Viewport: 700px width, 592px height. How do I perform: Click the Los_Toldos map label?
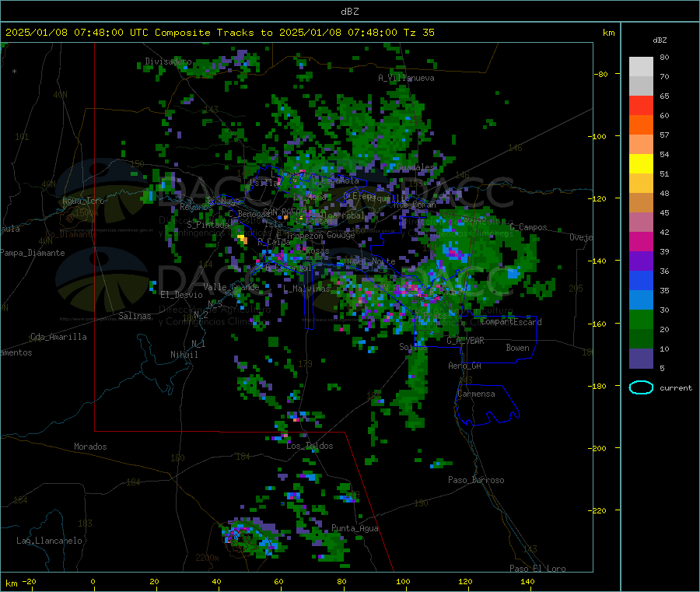coord(310,446)
